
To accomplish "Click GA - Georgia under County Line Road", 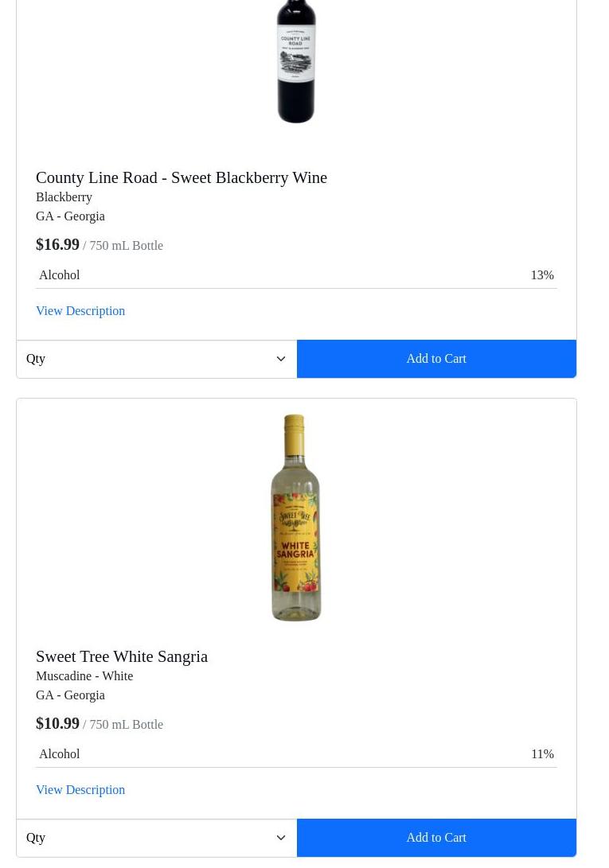I will coord(70,216).
